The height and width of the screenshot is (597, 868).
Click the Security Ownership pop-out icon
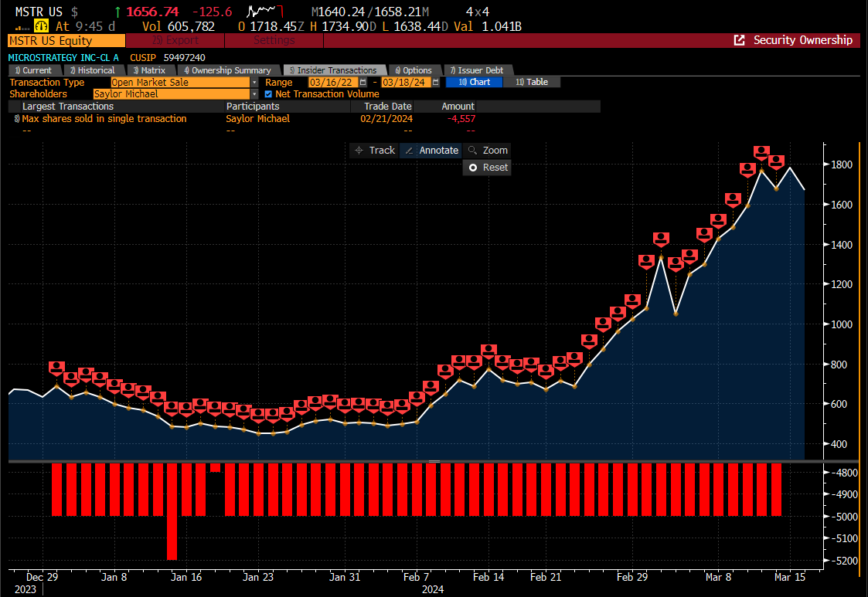(739, 40)
